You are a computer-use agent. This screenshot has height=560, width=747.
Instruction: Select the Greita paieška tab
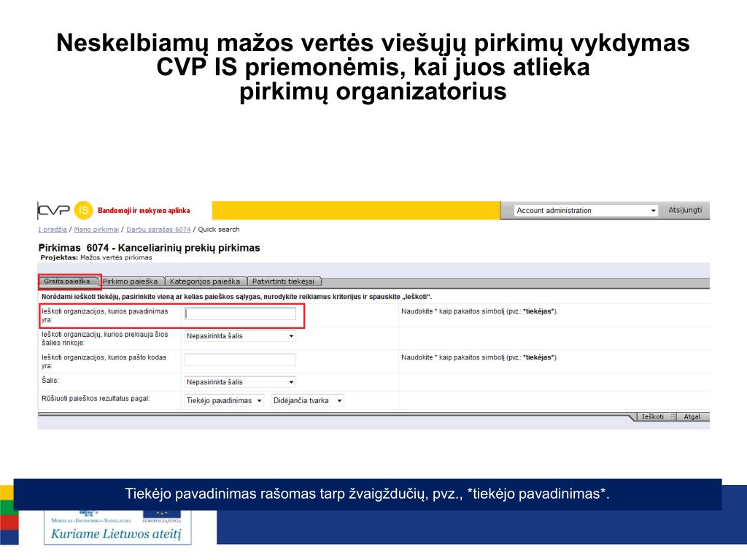pos(67,281)
